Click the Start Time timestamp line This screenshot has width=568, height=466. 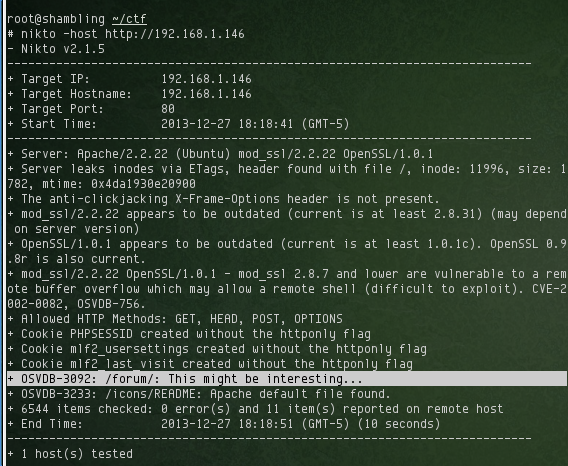click(178, 124)
